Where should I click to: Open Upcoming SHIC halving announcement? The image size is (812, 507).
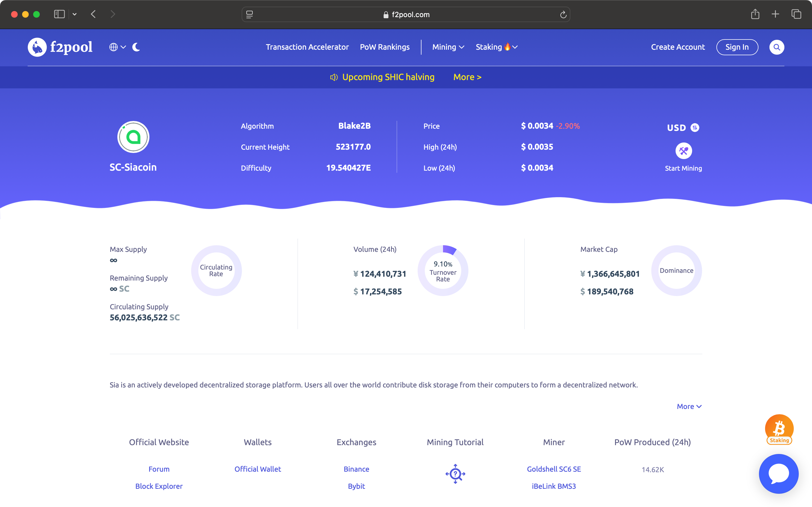click(x=388, y=77)
